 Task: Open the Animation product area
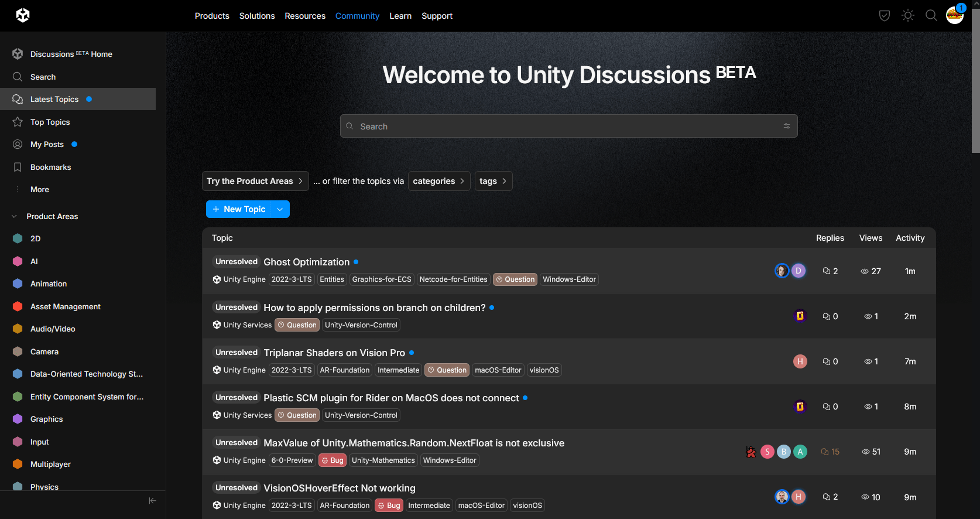coord(78,284)
